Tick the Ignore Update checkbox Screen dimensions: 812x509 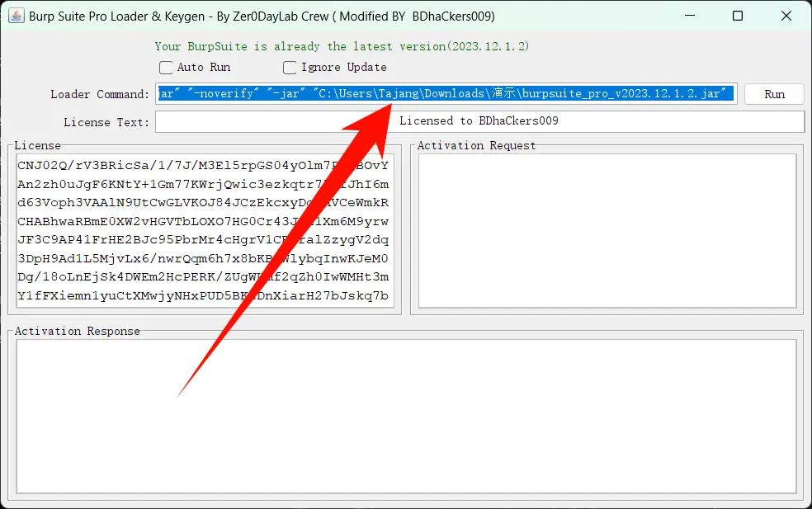point(290,68)
